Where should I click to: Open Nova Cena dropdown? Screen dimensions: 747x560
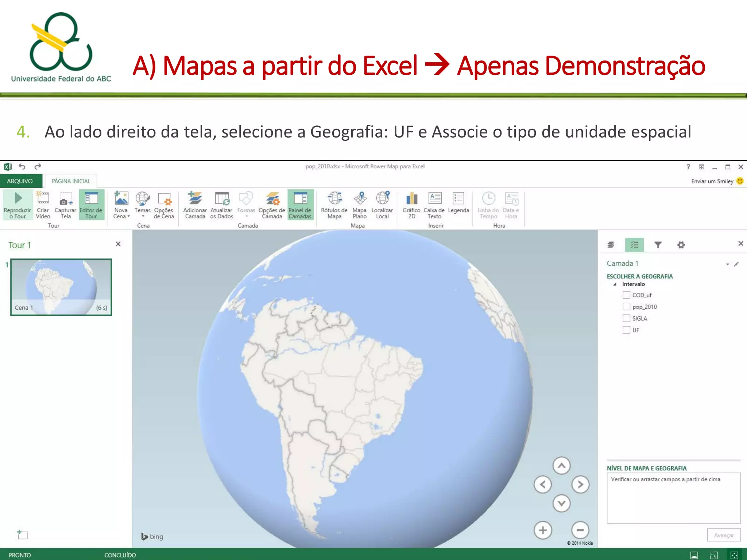pyautogui.click(x=121, y=205)
